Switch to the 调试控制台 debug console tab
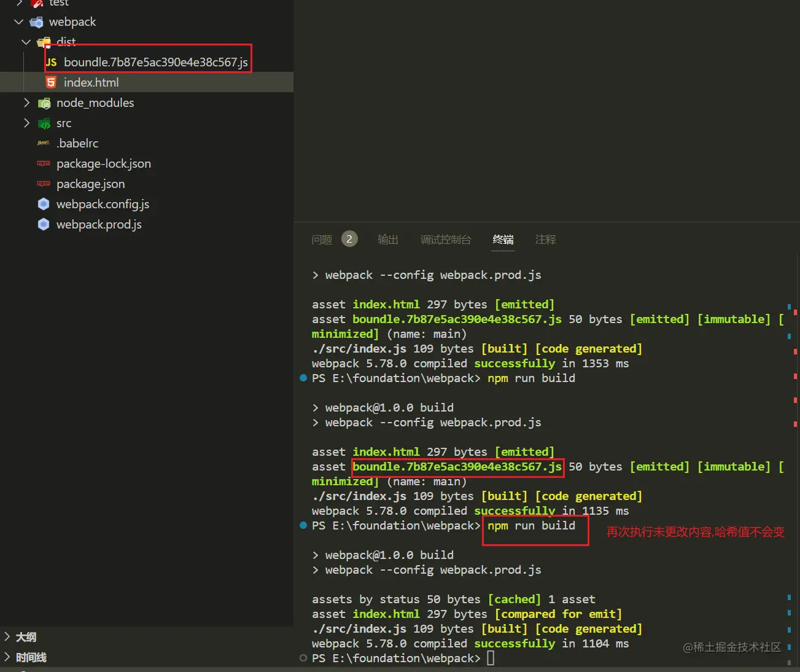 pyautogui.click(x=446, y=240)
